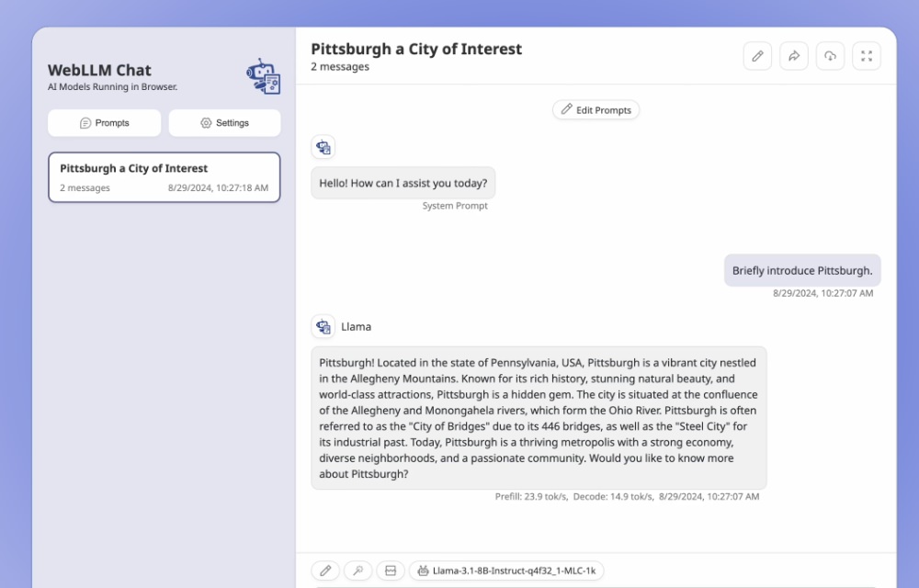Click the magic wand icon above input
The image size is (919, 588).
click(357, 571)
